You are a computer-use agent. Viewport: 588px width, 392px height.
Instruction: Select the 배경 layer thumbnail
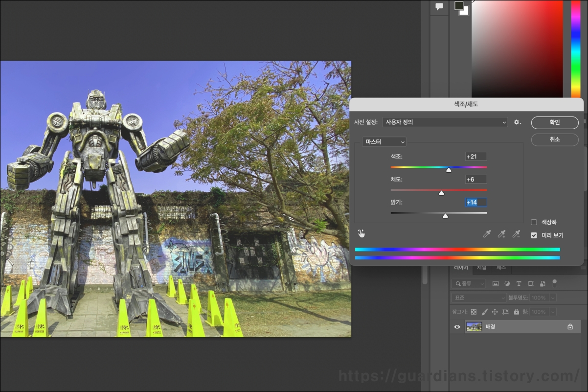pos(474,326)
